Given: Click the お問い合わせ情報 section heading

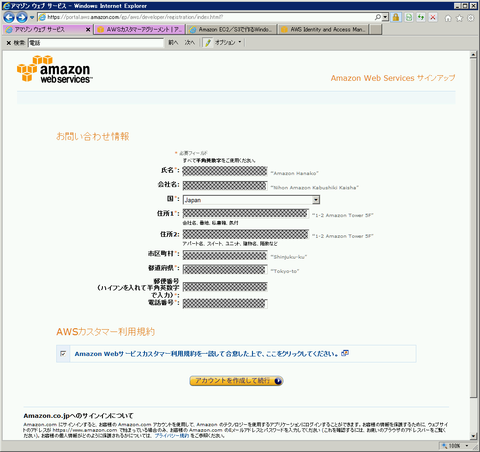Looking at the screenshot, I should click(x=93, y=136).
